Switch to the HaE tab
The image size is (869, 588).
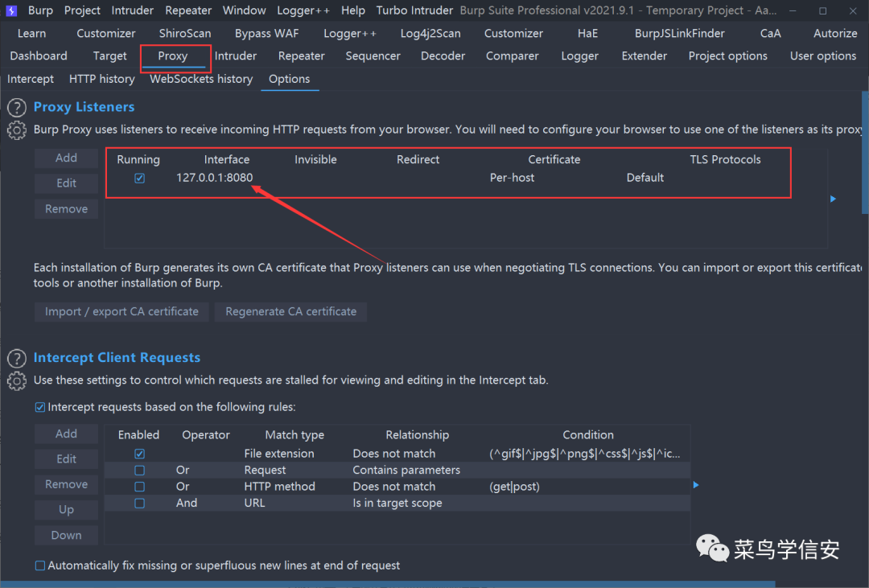(x=587, y=33)
